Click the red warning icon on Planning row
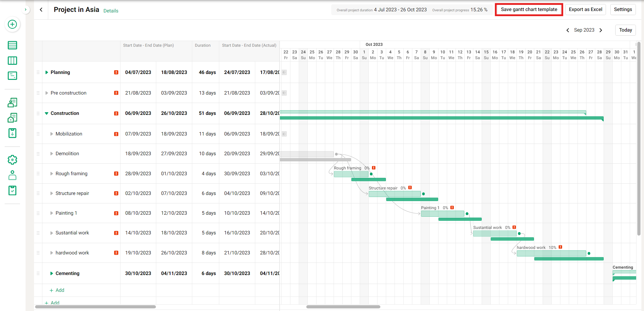The height and width of the screenshot is (311, 644). [116, 72]
